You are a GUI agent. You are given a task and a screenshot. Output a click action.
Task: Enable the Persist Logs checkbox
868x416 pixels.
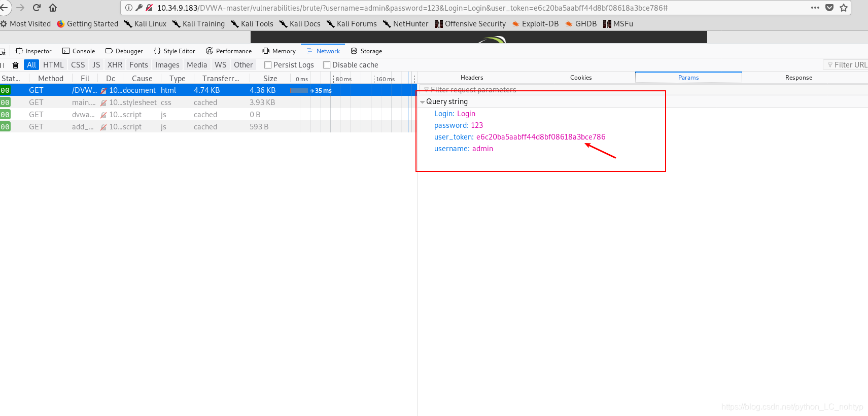(268, 65)
